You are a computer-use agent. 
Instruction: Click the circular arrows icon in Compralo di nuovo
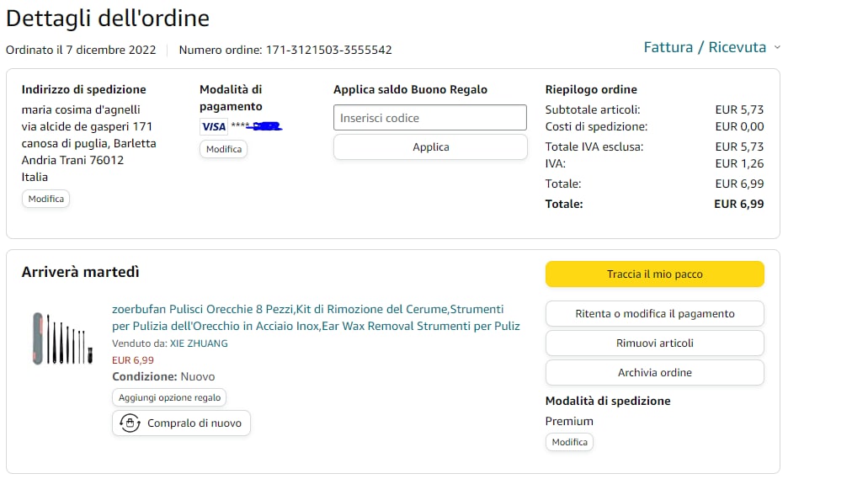point(130,423)
